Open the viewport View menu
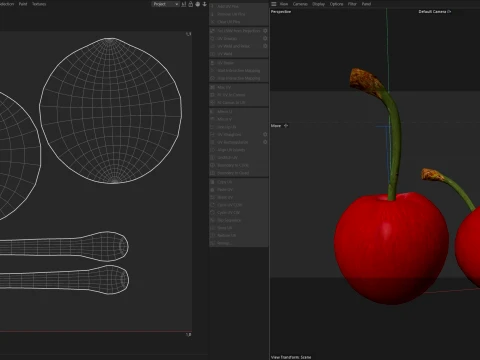Image resolution: width=480 pixels, height=360 pixels. pyautogui.click(x=284, y=4)
